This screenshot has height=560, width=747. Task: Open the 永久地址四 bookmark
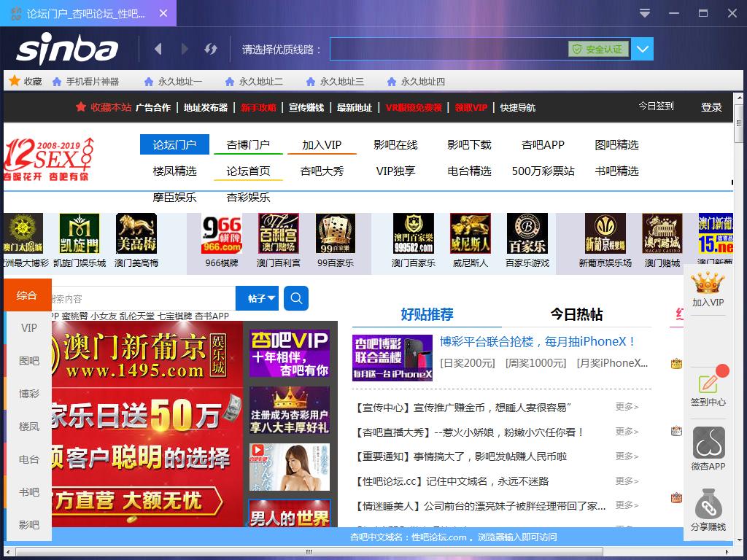[416, 82]
